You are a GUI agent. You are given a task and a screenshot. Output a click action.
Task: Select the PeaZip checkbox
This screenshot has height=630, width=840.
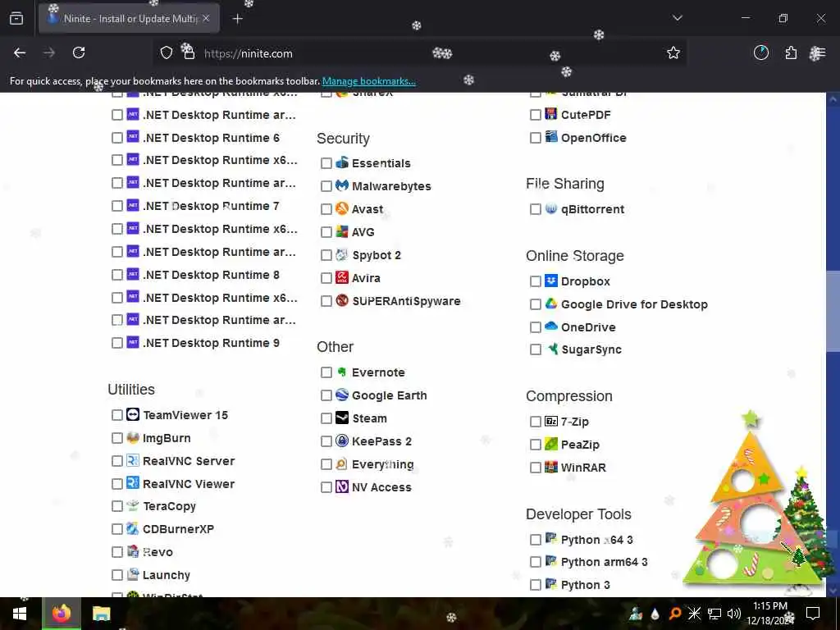click(x=535, y=445)
